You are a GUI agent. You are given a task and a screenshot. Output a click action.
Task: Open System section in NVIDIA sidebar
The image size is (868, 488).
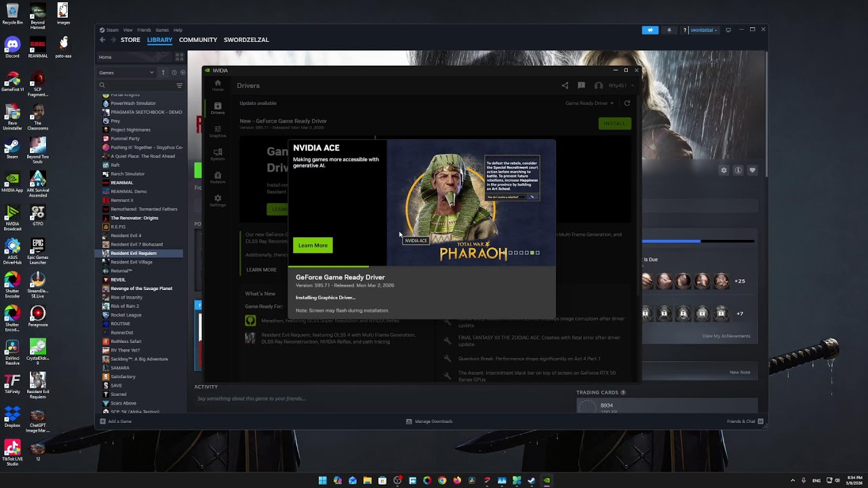[218, 155]
